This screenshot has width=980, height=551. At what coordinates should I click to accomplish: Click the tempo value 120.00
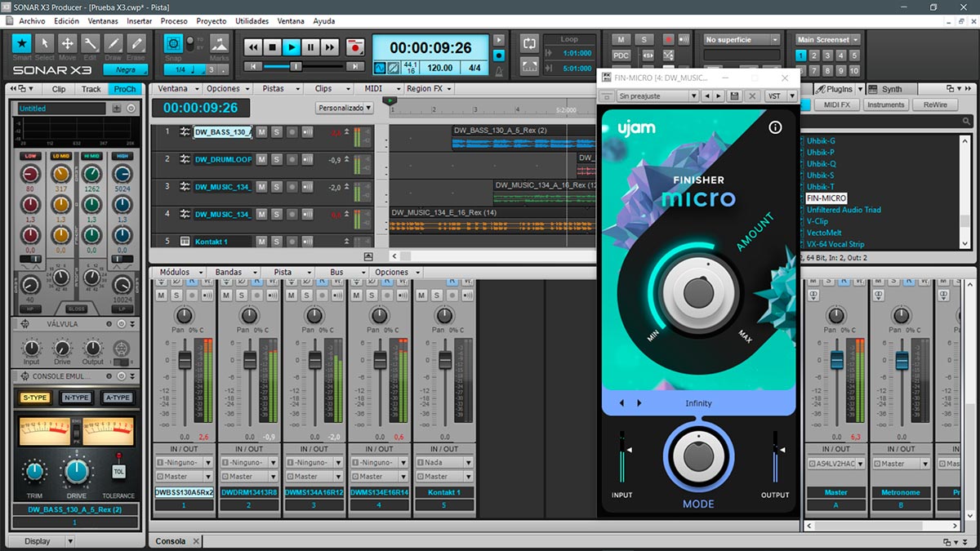tap(439, 69)
